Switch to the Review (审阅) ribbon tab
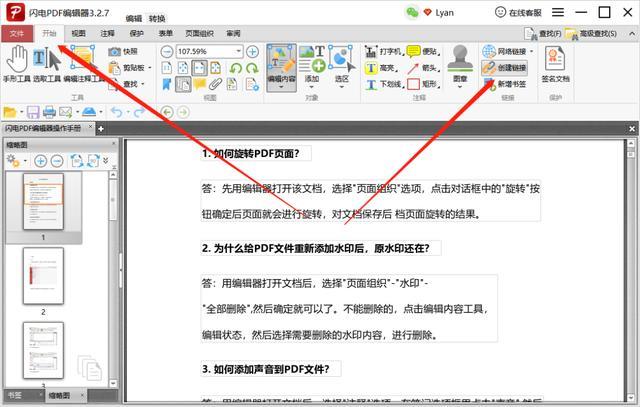This screenshot has width=640, height=407. pos(233,33)
